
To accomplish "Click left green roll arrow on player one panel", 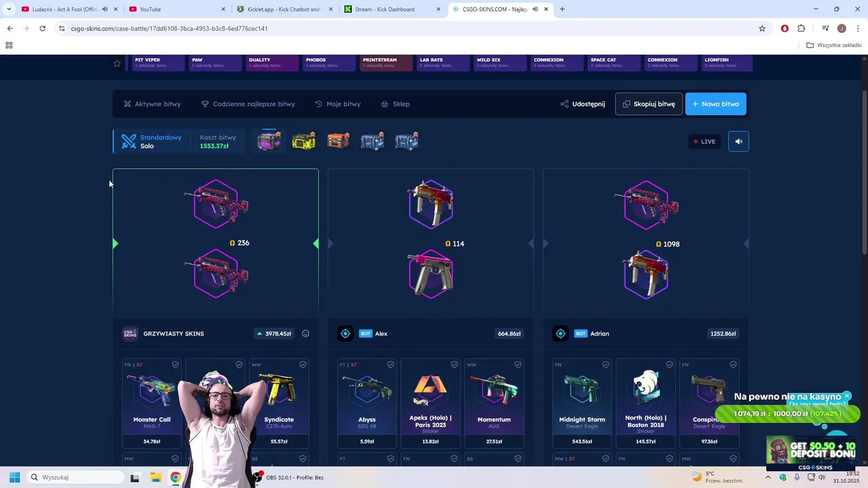I will pyautogui.click(x=115, y=243).
